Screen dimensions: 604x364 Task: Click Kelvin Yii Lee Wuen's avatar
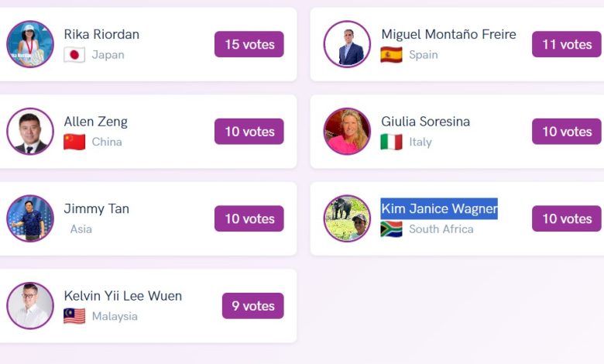coord(30,306)
